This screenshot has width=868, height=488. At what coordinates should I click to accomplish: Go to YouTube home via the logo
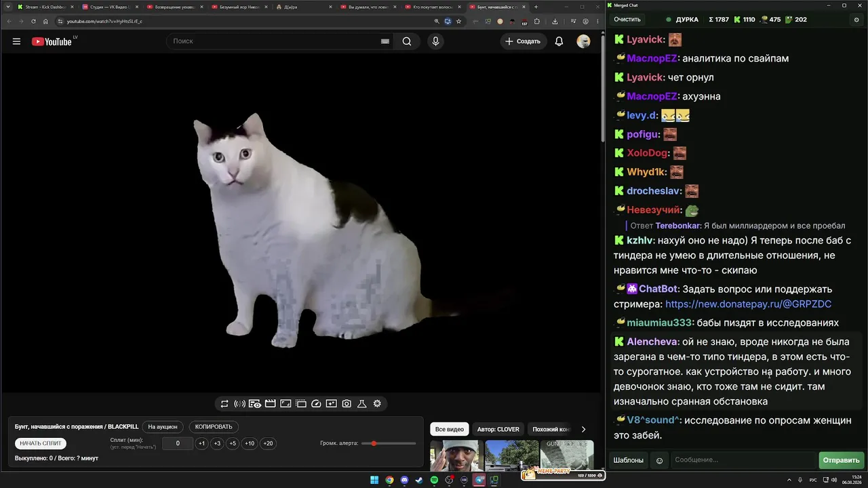[x=52, y=41]
